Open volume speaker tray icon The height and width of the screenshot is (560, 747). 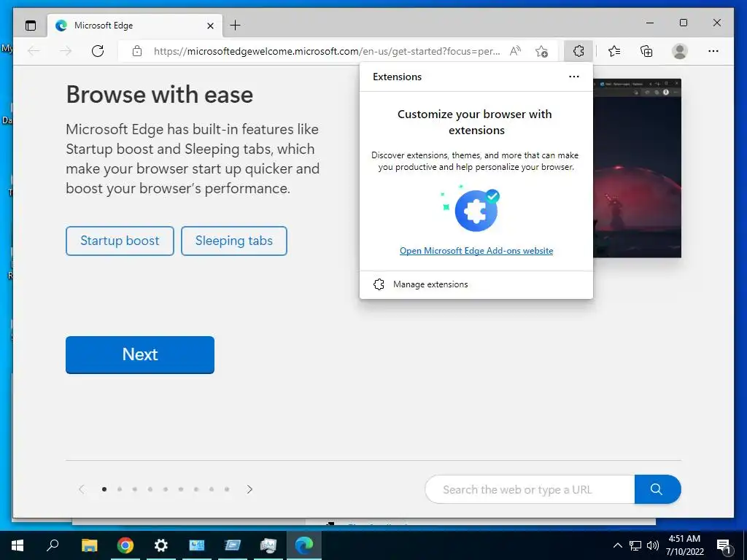(x=653, y=545)
